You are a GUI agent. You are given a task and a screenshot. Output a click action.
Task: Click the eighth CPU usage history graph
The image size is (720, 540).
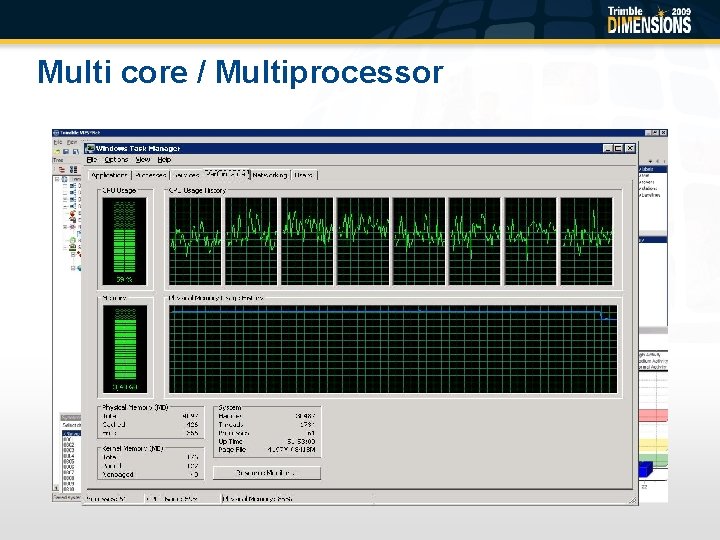(587, 242)
